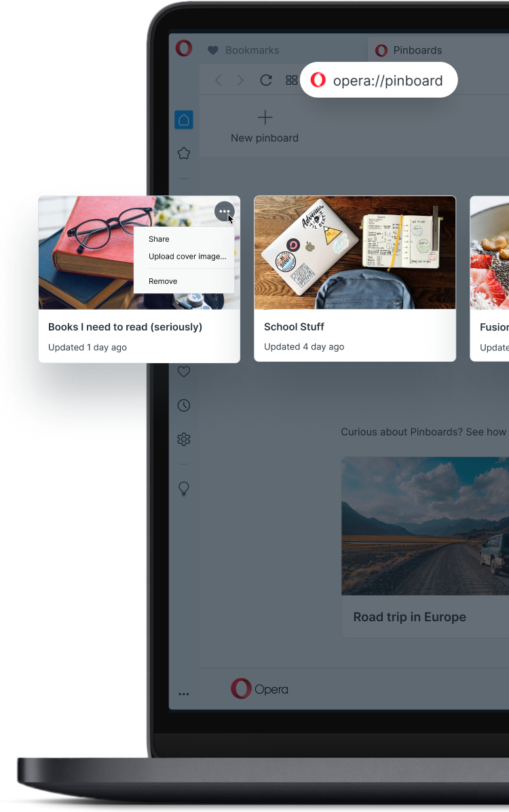The image size is (509, 812).
Task: Select Share from the context menu
Action: (x=159, y=239)
